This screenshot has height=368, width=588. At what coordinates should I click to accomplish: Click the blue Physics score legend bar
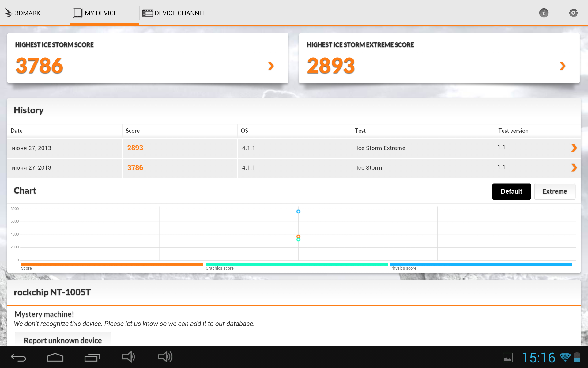[x=481, y=264]
